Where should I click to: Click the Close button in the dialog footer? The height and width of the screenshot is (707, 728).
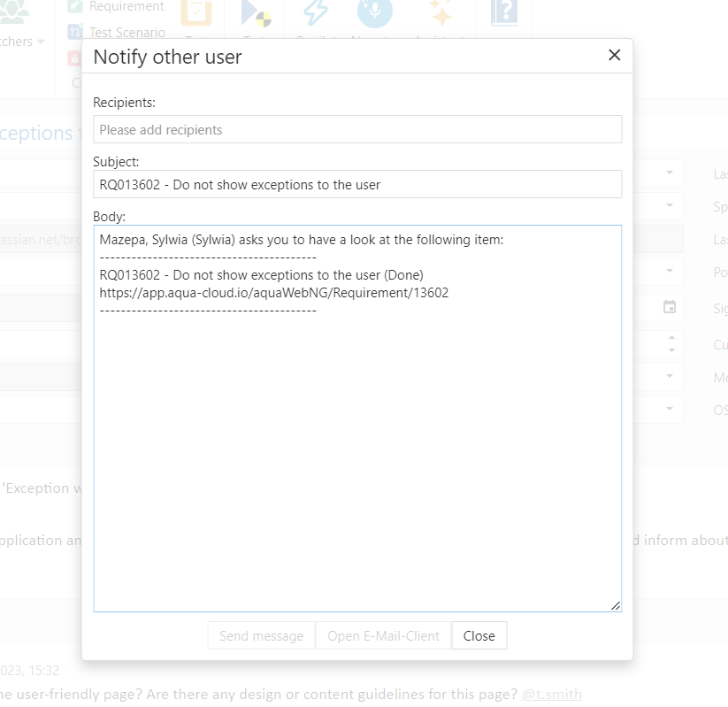479,635
